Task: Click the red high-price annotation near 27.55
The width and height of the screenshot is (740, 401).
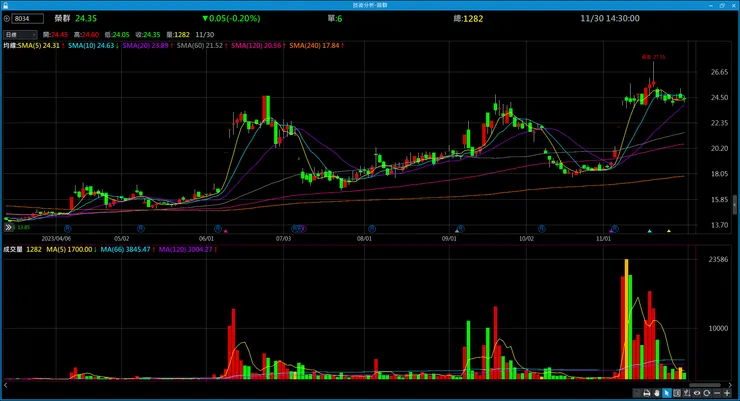Action: tap(653, 57)
